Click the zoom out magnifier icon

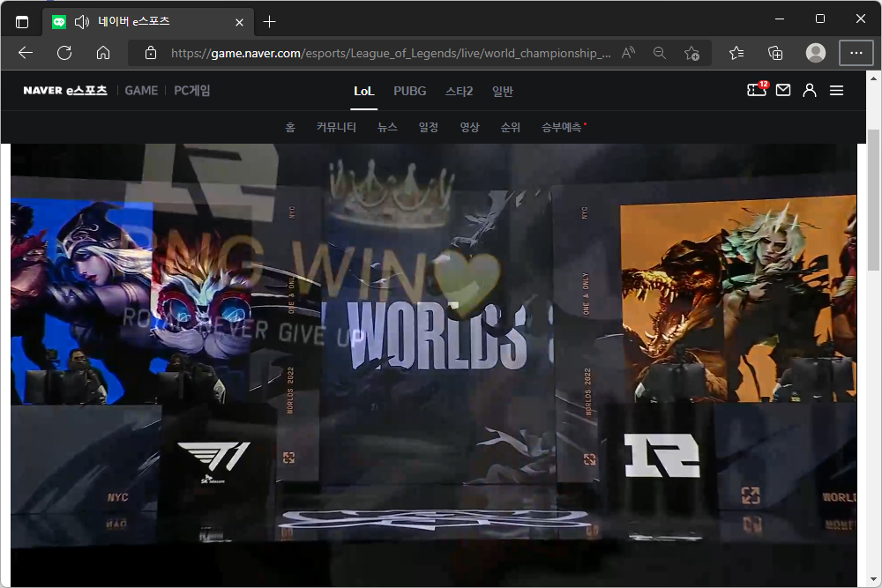coord(660,53)
